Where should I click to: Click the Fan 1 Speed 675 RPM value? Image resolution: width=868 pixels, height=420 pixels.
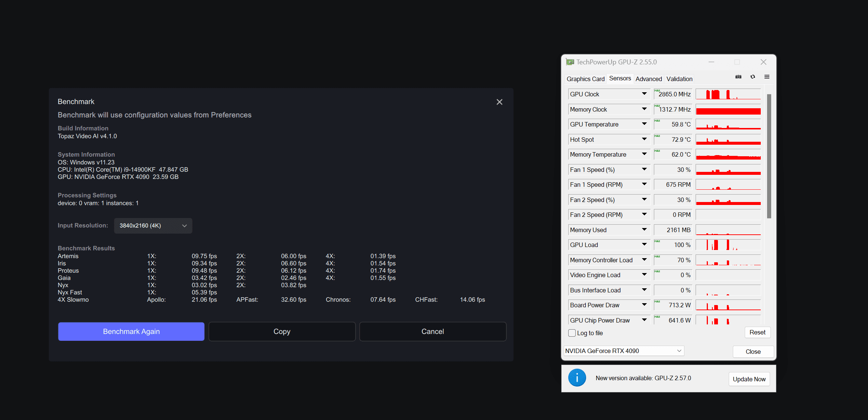tap(673, 185)
